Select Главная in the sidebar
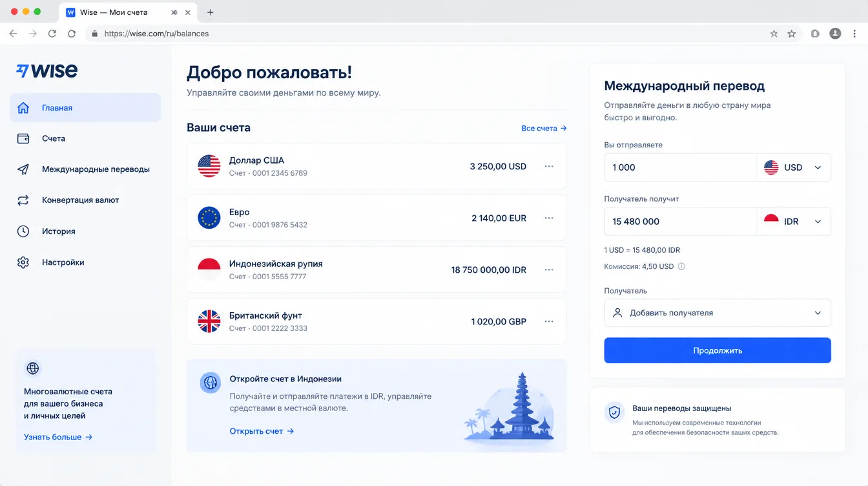This screenshot has height=486, width=868. [85, 108]
